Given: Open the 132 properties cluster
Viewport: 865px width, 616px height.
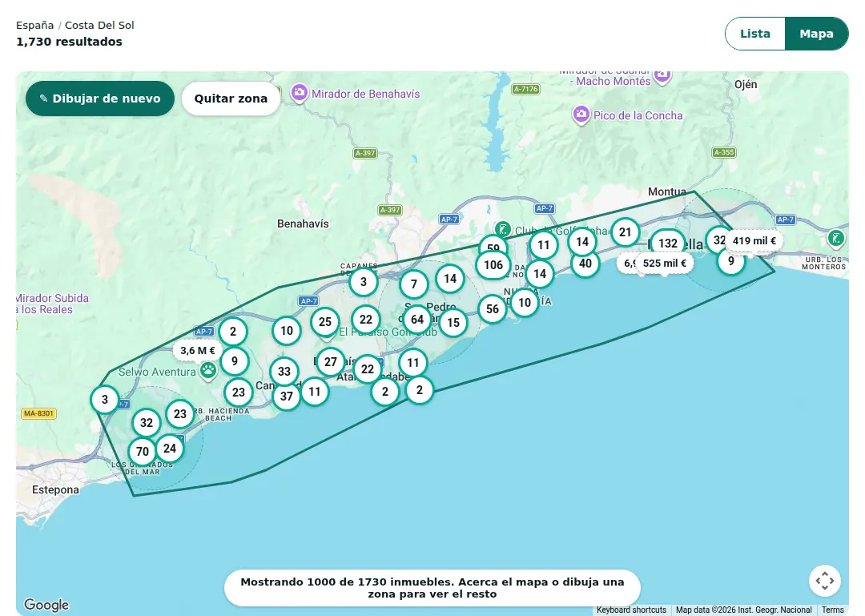Looking at the screenshot, I should pyautogui.click(x=667, y=244).
